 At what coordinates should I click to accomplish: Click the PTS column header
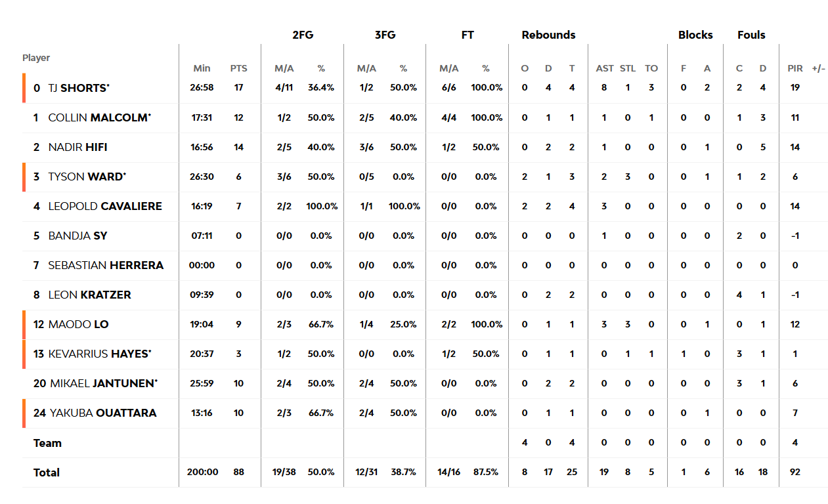point(239,68)
